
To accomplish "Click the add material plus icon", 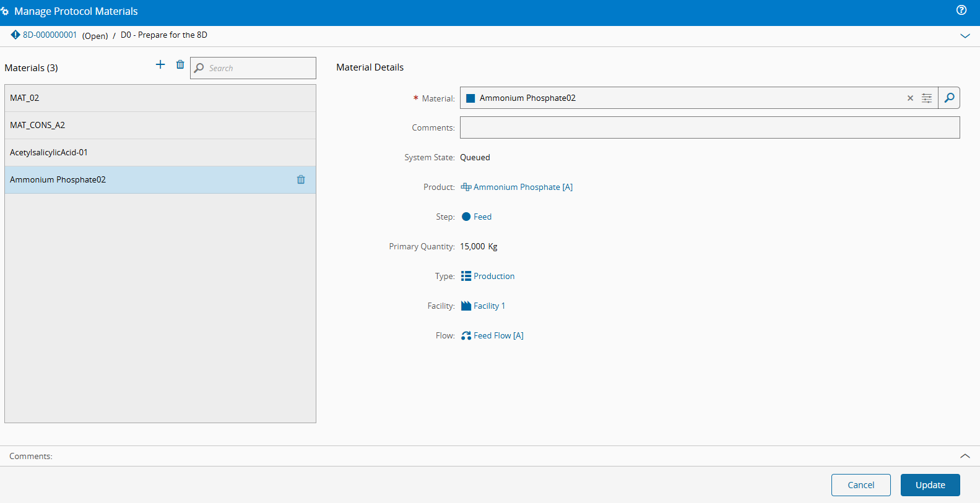I will [160, 65].
